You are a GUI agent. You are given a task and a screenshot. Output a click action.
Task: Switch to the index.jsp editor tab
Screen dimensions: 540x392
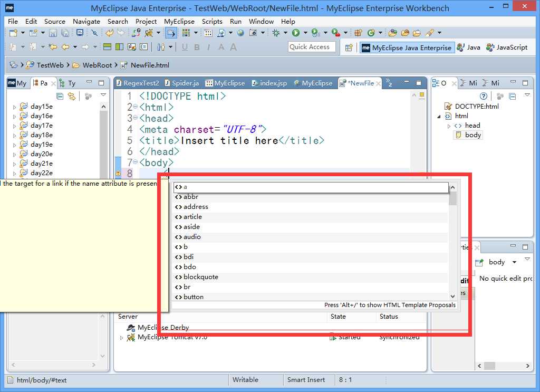(269, 83)
